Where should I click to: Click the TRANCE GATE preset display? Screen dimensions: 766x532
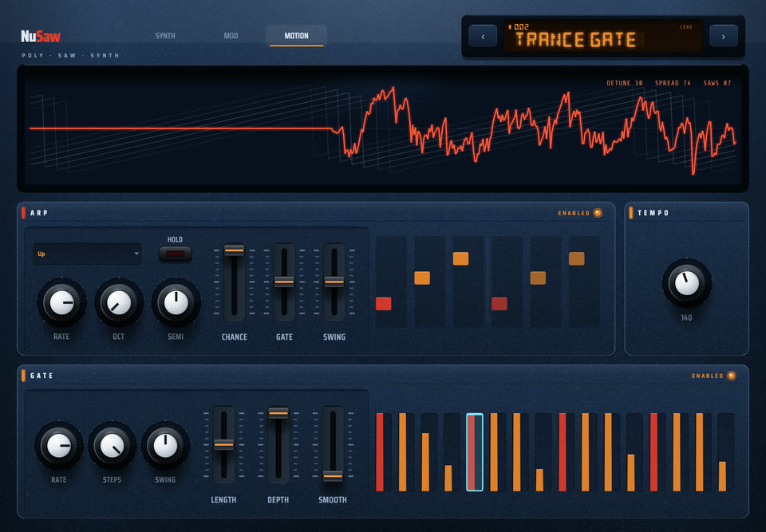point(603,36)
